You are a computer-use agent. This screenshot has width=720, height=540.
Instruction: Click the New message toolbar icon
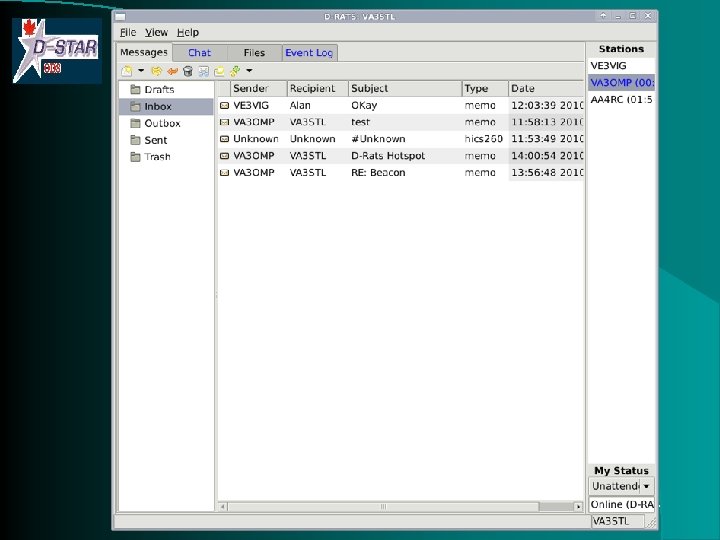coord(127,71)
